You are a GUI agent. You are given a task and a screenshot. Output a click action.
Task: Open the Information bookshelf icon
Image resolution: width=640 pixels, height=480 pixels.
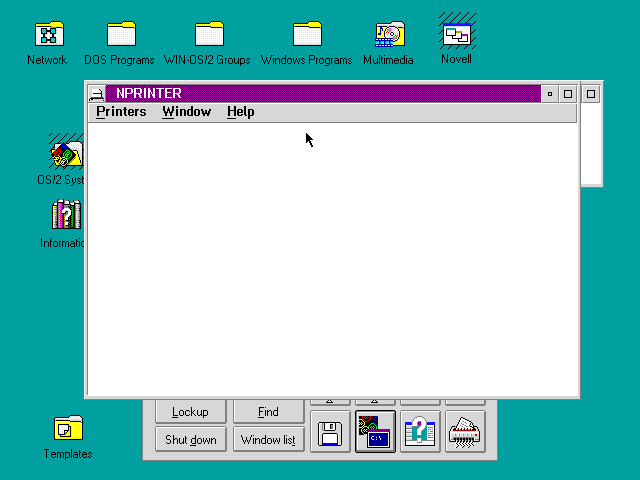pos(67,214)
